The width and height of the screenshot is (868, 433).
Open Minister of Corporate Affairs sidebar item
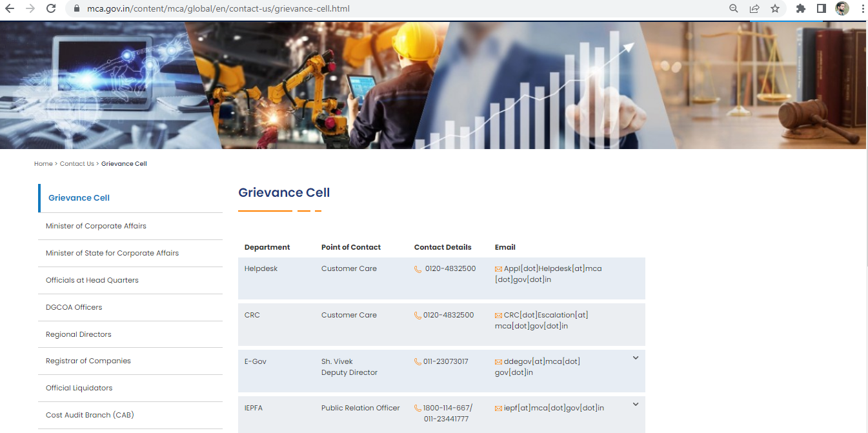point(130,226)
